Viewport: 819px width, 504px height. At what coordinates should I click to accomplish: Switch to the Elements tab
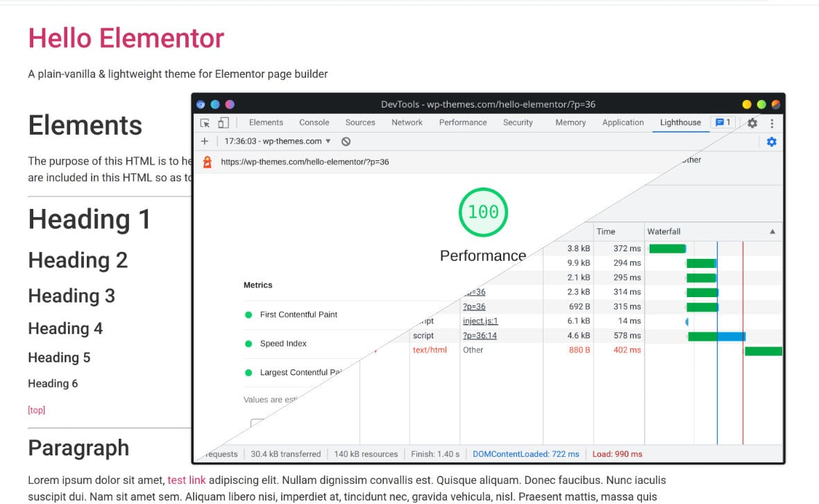tap(266, 122)
